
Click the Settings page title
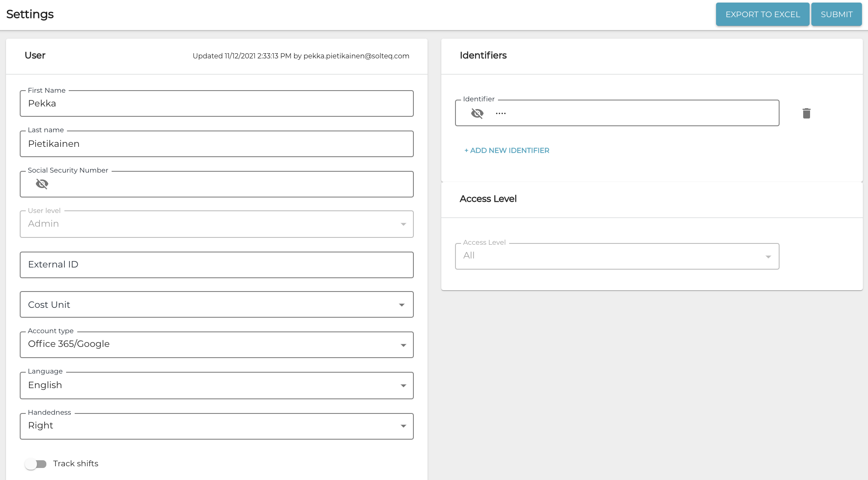(30, 14)
